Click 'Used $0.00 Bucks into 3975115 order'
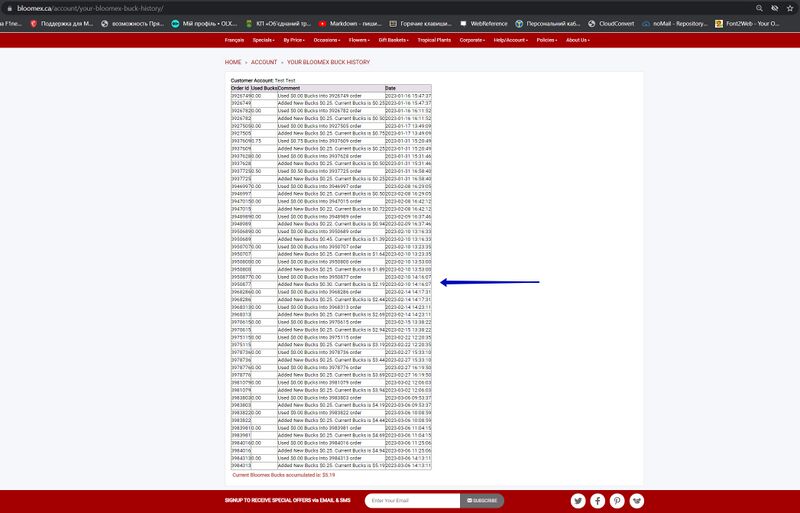Image resolution: width=800 pixels, height=513 pixels. [x=319, y=337]
